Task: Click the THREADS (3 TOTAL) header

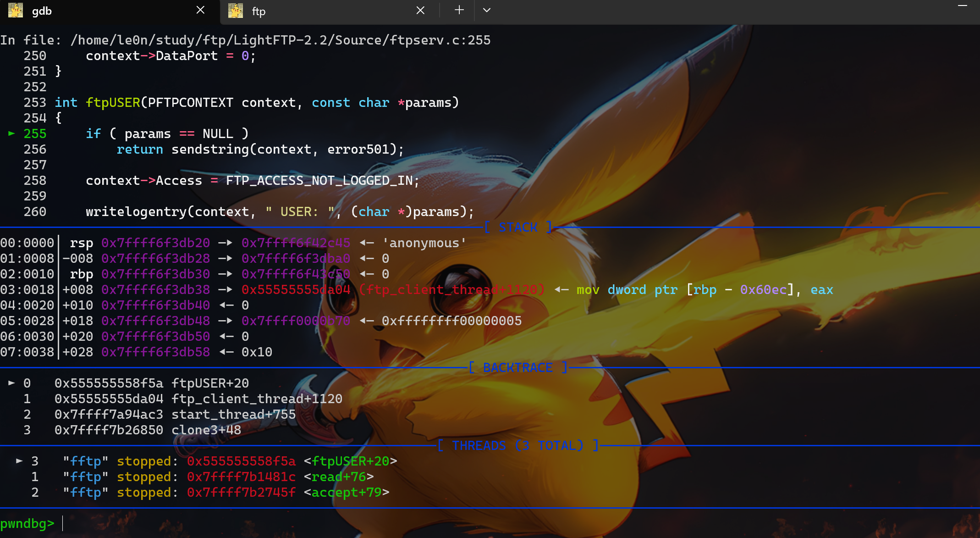Action: [x=518, y=446]
